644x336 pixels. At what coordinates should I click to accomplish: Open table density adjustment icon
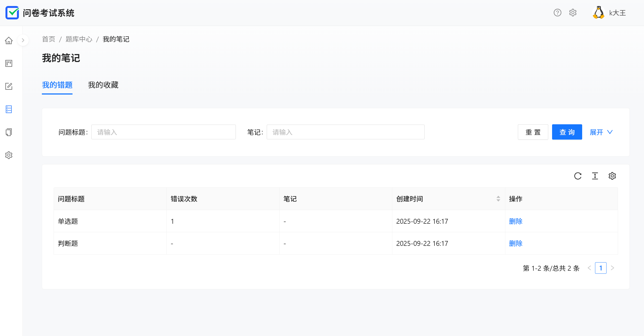tap(595, 176)
